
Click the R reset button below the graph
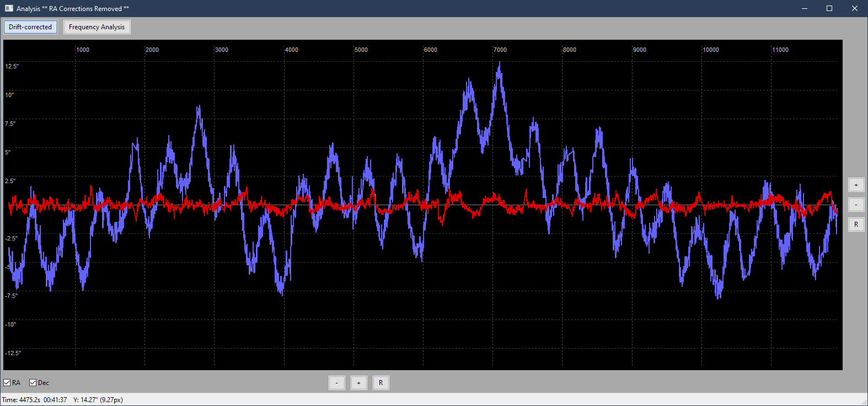(x=381, y=383)
